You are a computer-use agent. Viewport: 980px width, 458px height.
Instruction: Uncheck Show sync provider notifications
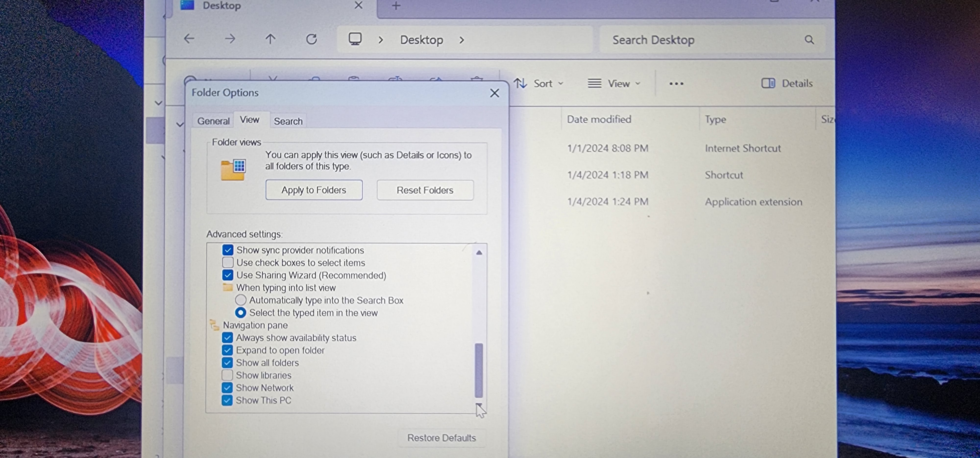pos(228,250)
